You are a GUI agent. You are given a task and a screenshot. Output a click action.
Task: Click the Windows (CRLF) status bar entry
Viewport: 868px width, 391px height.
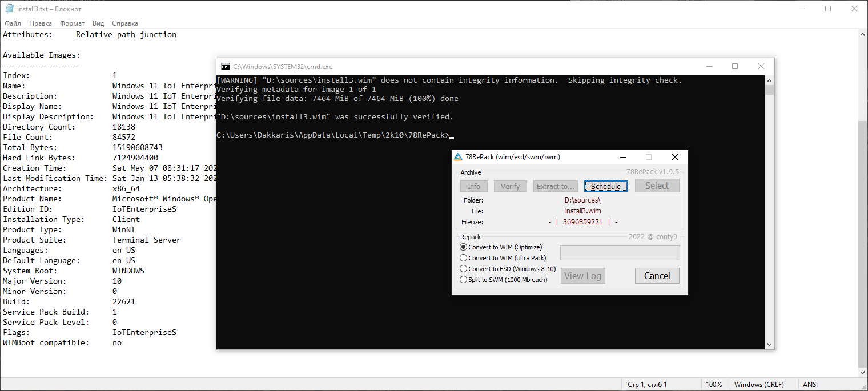[x=759, y=385]
